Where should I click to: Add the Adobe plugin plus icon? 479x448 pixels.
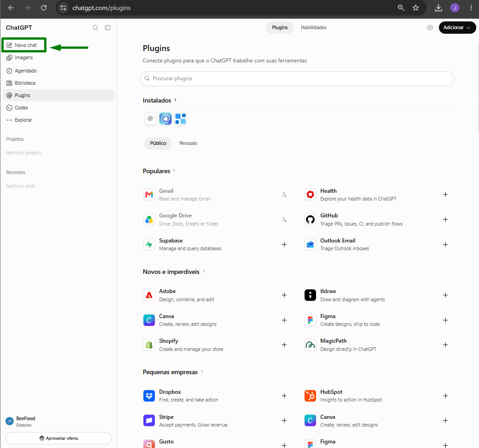[x=284, y=295]
